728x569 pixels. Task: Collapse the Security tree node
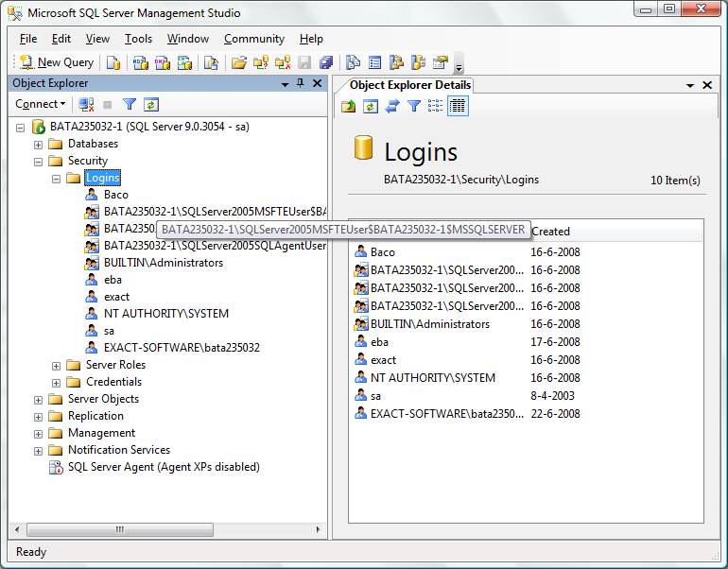click(x=39, y=162)
